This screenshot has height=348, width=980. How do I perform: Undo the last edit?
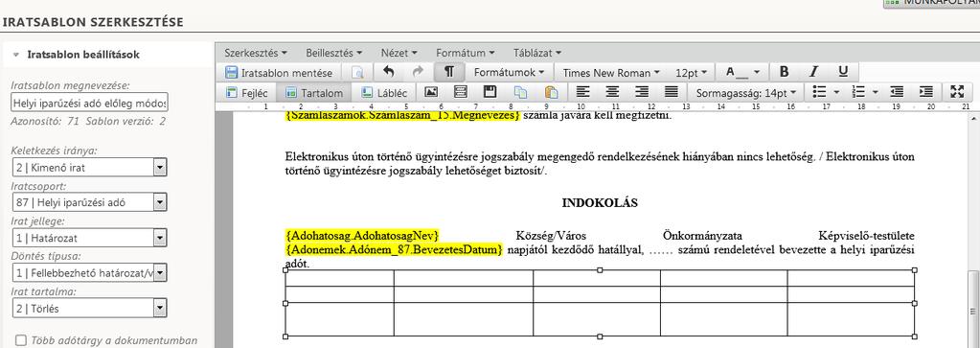point(389,71)
